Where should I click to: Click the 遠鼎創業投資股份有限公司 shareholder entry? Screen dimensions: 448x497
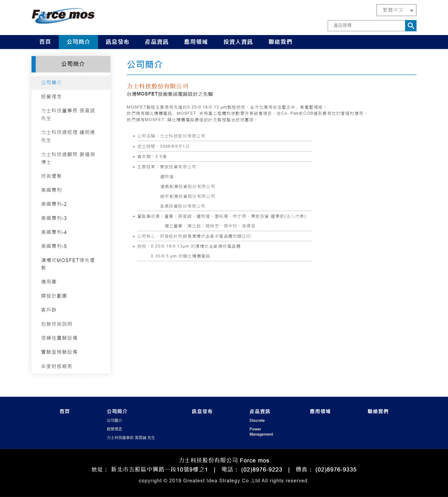[188, 187]
